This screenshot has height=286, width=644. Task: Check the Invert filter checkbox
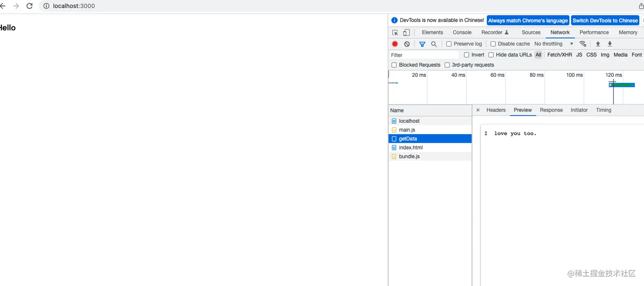click(x=466, y=55)
